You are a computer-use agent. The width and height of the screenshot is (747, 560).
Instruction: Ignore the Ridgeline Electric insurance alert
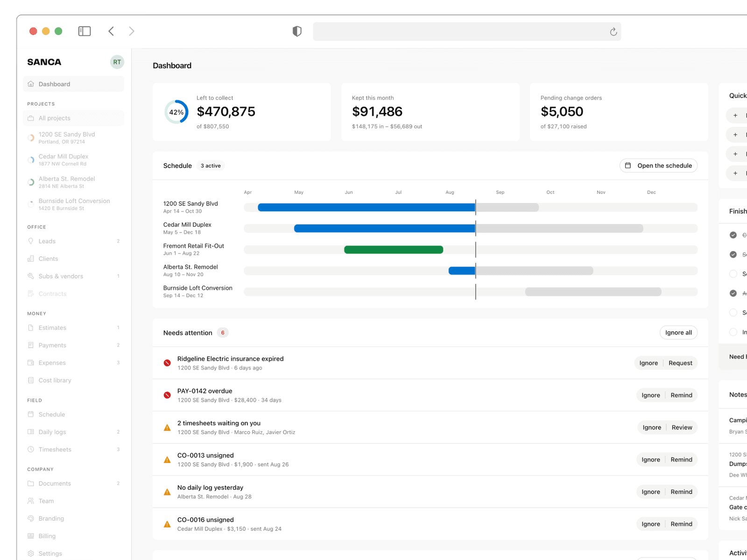[x=648, y=363]
